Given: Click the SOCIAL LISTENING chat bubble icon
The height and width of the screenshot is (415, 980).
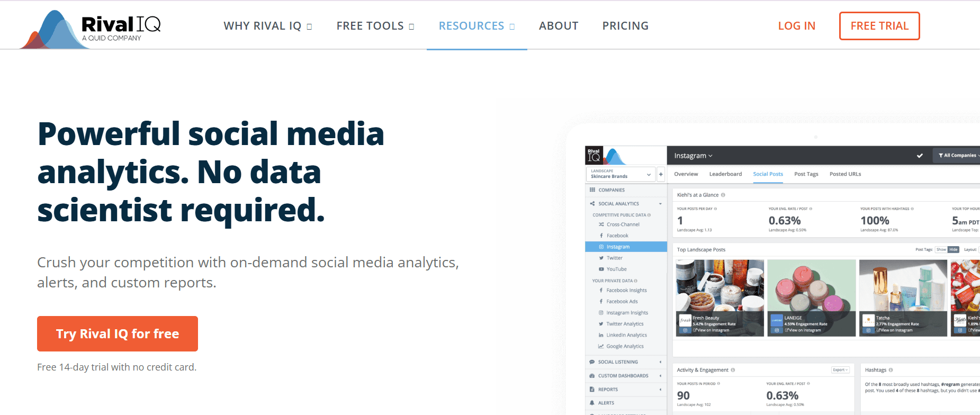Looking at the screenshot, I should (x=592, y=362).
